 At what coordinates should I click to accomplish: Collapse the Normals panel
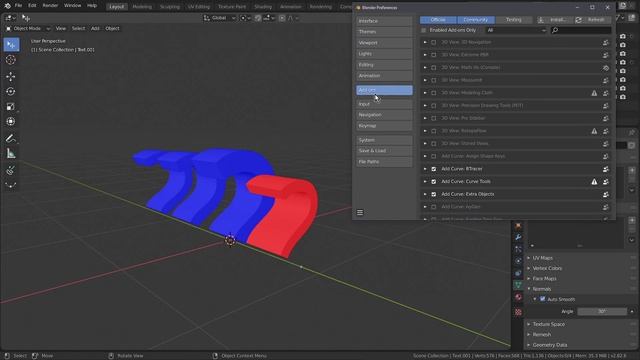click(x=542, y=289)
